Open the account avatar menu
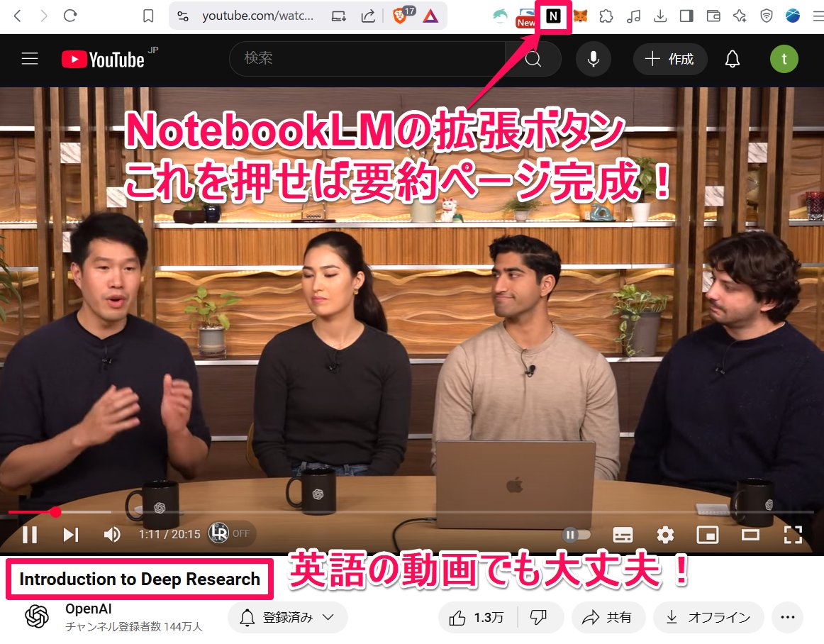Screen dimensions: 824x644 pyautogui.click(x=784, y=59)
